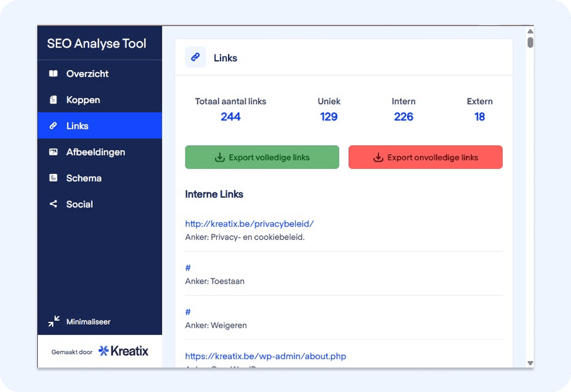Go to the Afbeeldingen section
The height and width of the screenshot is (392, 571).
point(100,152)
